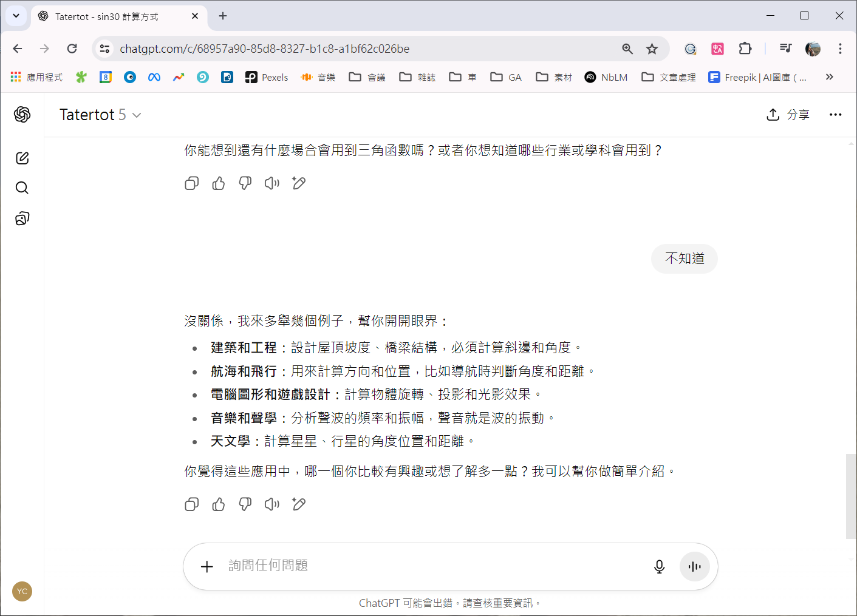
Task: Open a new browser tab
Action: coord(223,16)
